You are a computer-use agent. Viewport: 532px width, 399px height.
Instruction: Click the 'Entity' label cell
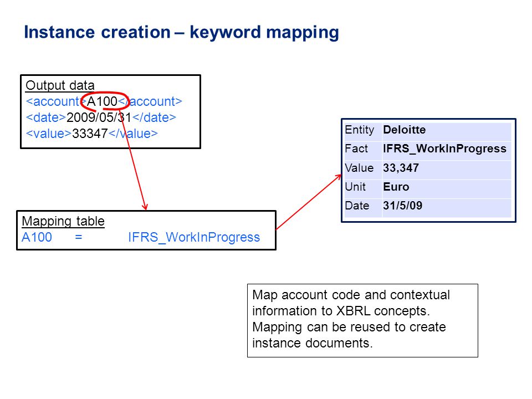pyautogui.click(x=362, y=132)
